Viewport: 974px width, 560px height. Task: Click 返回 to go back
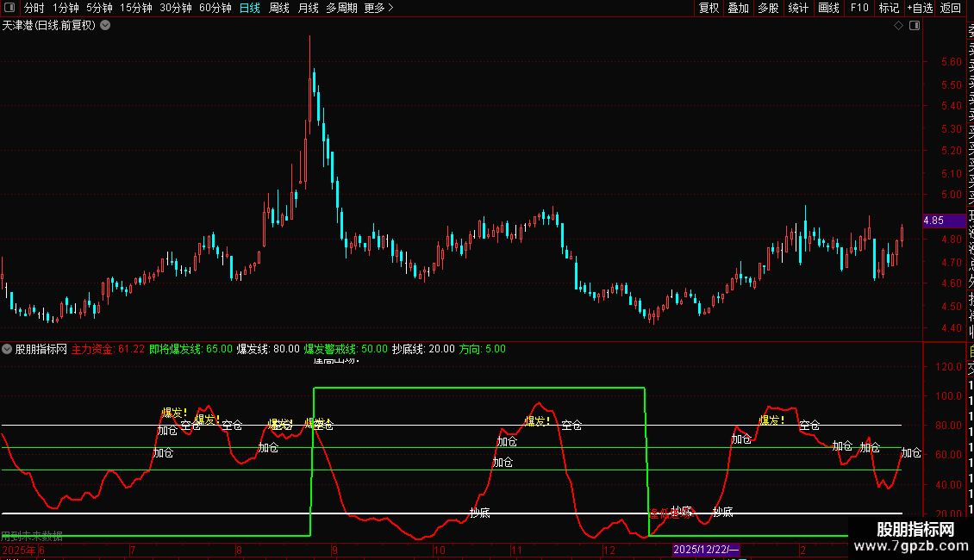(x=951, y=8)
